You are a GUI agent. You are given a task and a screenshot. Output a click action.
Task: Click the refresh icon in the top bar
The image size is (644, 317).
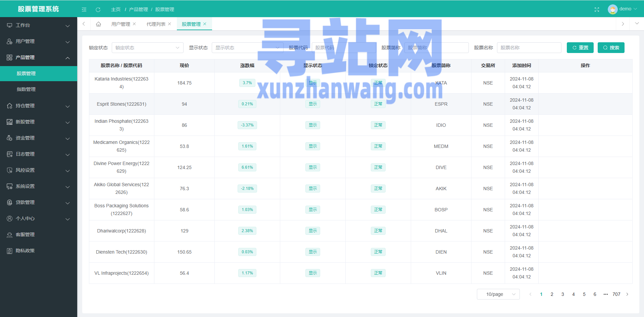98,9
